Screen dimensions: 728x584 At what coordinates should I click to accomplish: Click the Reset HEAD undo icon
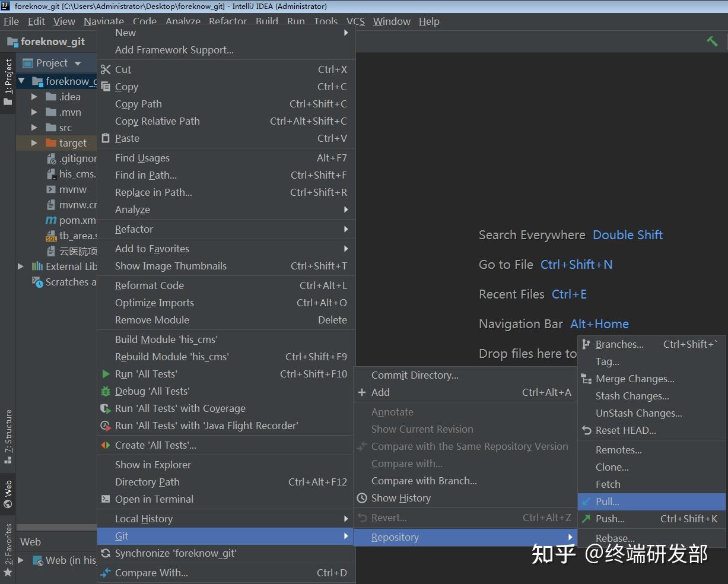click(587, 430)
